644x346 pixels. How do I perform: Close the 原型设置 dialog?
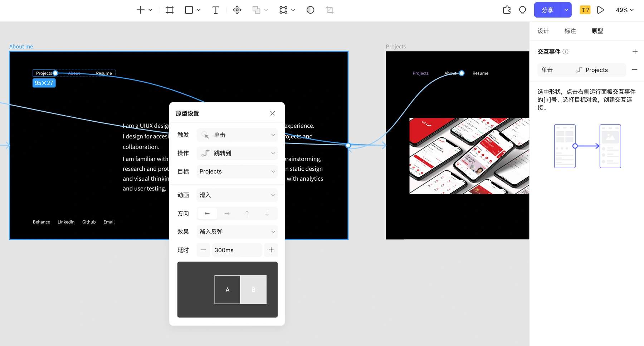273,113
